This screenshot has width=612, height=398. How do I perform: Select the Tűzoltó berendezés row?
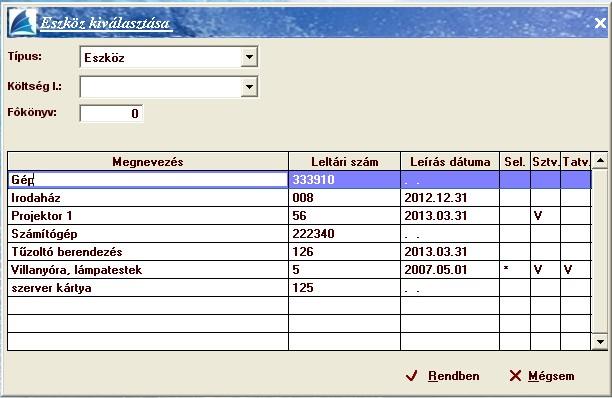(299, 252)
